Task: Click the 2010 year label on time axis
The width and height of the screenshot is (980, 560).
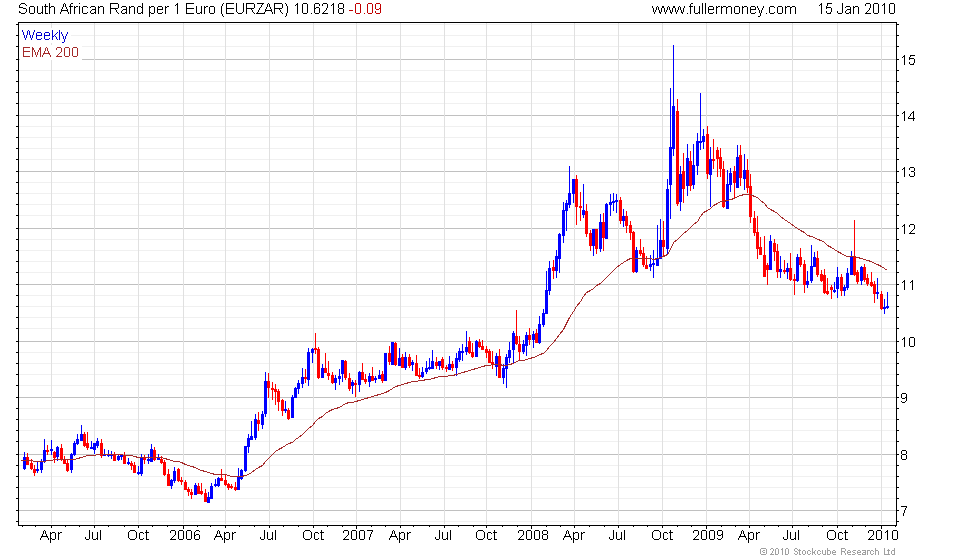Action: tap(882, 536)
